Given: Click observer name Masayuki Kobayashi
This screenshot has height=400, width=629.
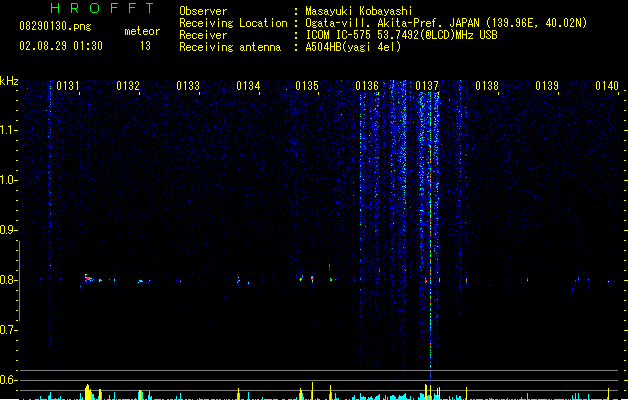Looking at the screenshot, I should 359,11.
